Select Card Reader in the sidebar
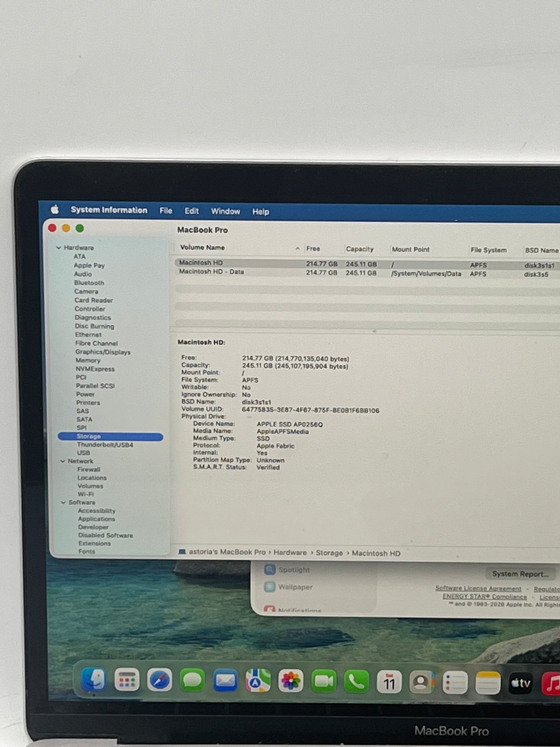The height and width of the screenshot is (747, 560). 94,300
